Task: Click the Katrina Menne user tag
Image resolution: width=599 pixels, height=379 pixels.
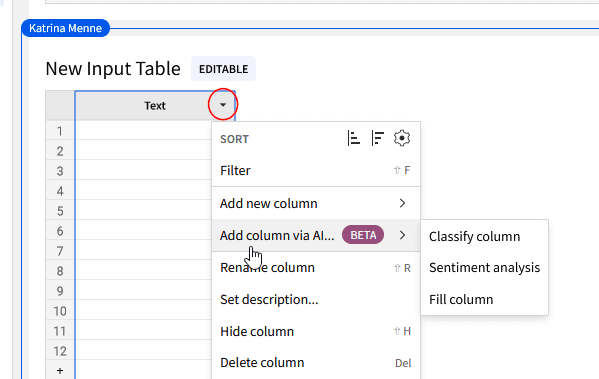Action: (x=65, y=28)
